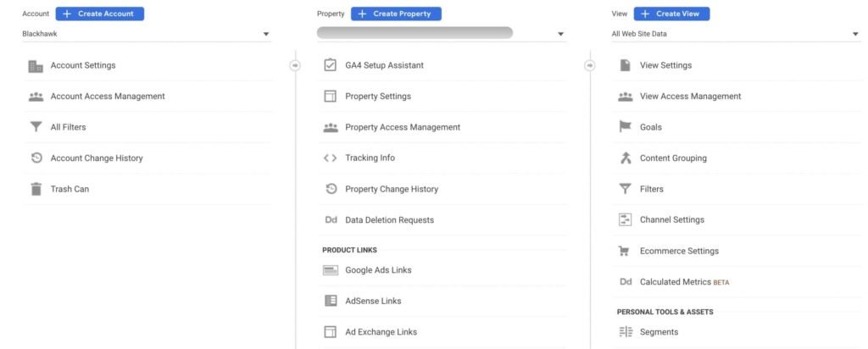The height and width of the screenshot is (349, 868).
Task: Click the Account Access Management people icon
Action: [36, 97]
